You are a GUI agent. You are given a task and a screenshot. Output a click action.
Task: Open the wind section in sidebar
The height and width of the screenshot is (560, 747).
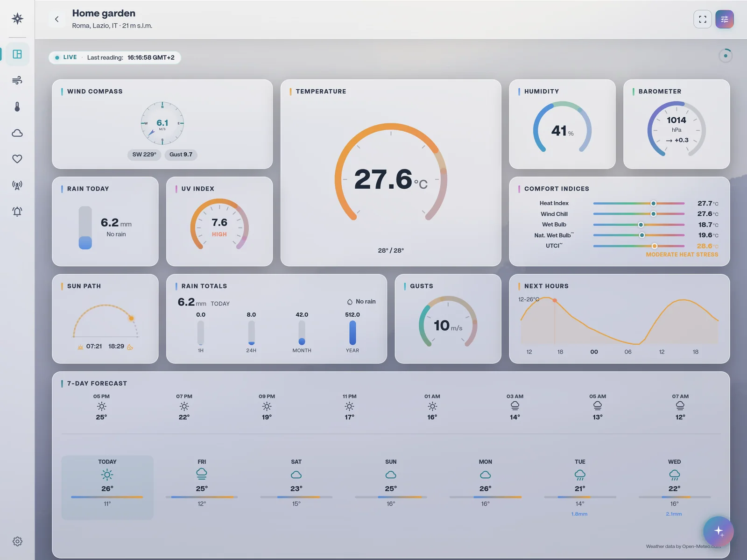17,80
